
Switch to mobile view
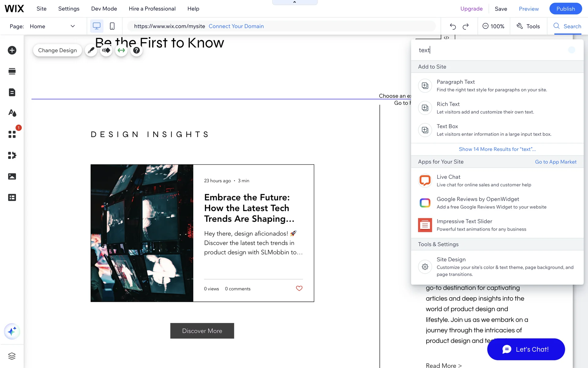tap(112, 26)
